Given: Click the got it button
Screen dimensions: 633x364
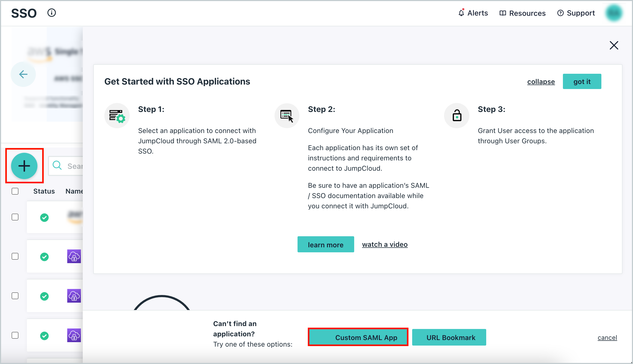Looking at the screenshot, I should 582,81.
